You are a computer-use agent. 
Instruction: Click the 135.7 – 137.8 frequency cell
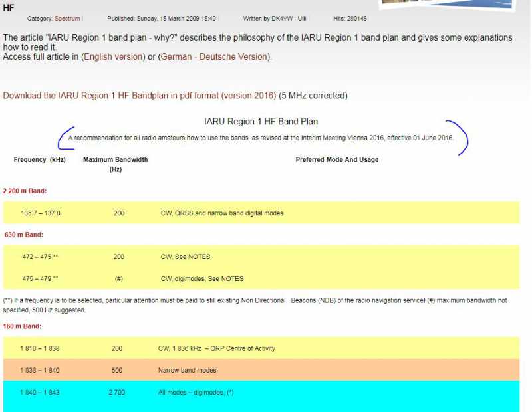coord(41,213)
